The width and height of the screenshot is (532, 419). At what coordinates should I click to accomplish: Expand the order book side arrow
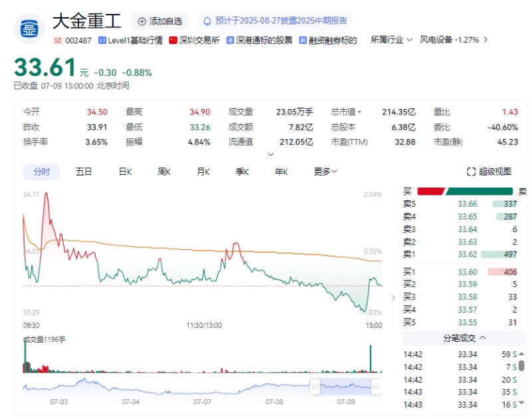393,299
